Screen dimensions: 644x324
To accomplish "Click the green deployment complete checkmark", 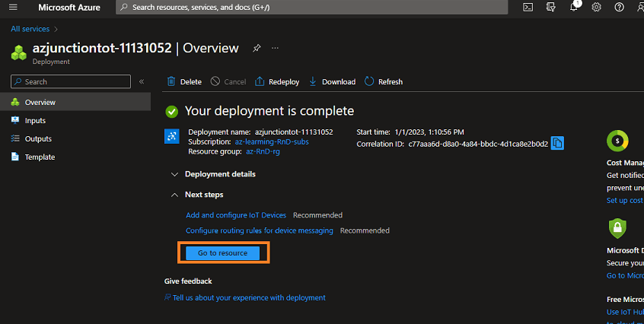I will 172,112.
